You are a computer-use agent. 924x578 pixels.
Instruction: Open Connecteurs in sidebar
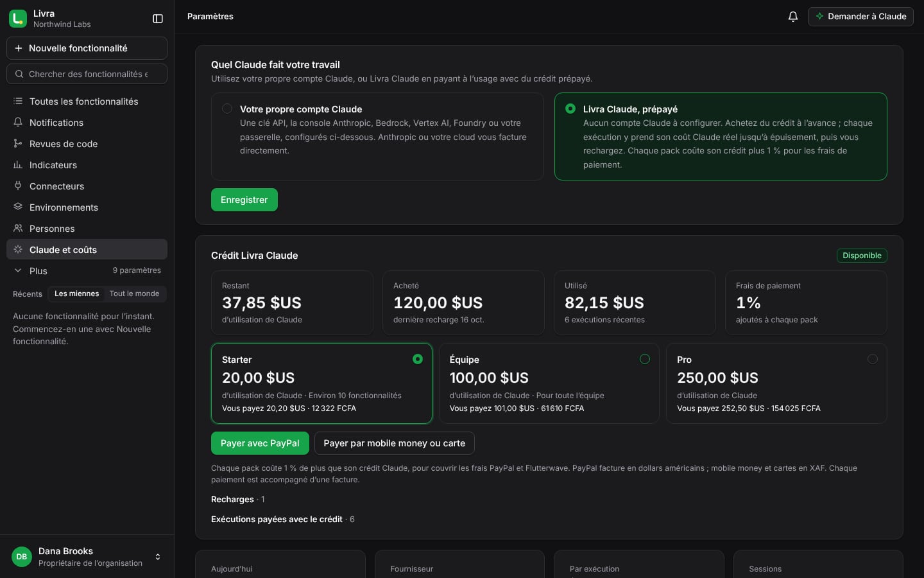[x=87, y=186]
